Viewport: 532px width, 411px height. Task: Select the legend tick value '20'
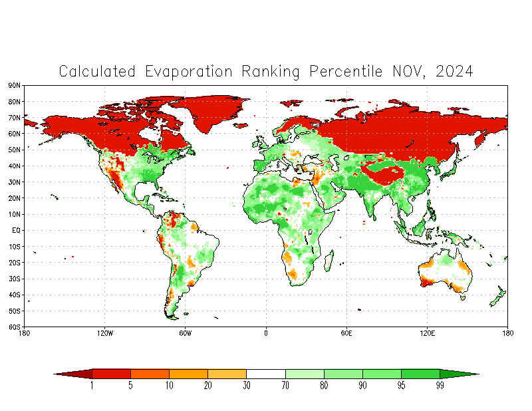click(x=208, y=386)
